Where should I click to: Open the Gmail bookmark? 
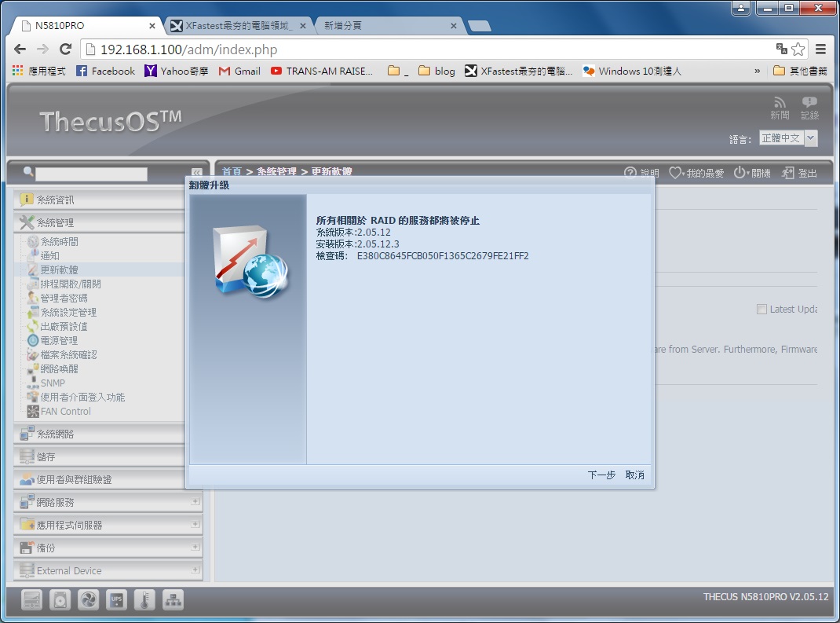pyautogui.click(x=239, y=71)
